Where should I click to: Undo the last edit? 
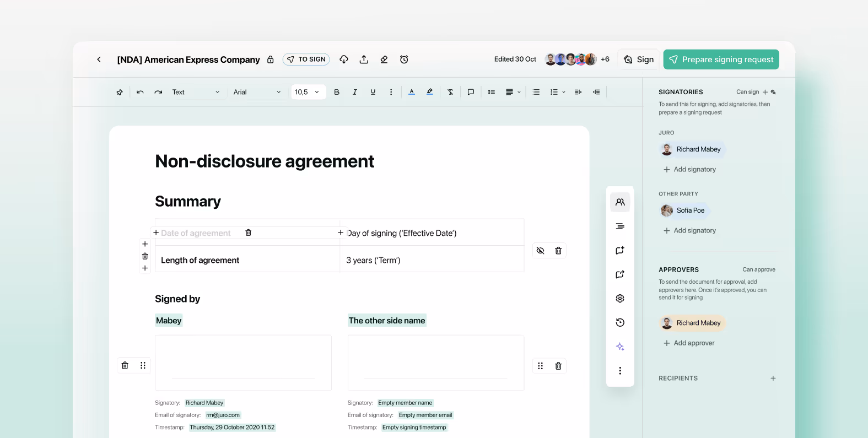140,92
